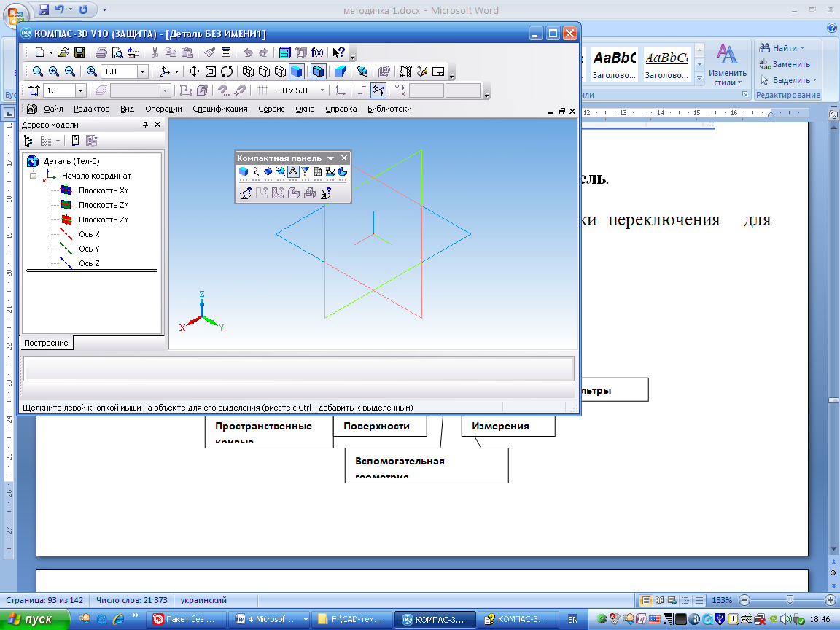Open dropdown arrow next to New document
840x630 pixels.
(51, 52)
